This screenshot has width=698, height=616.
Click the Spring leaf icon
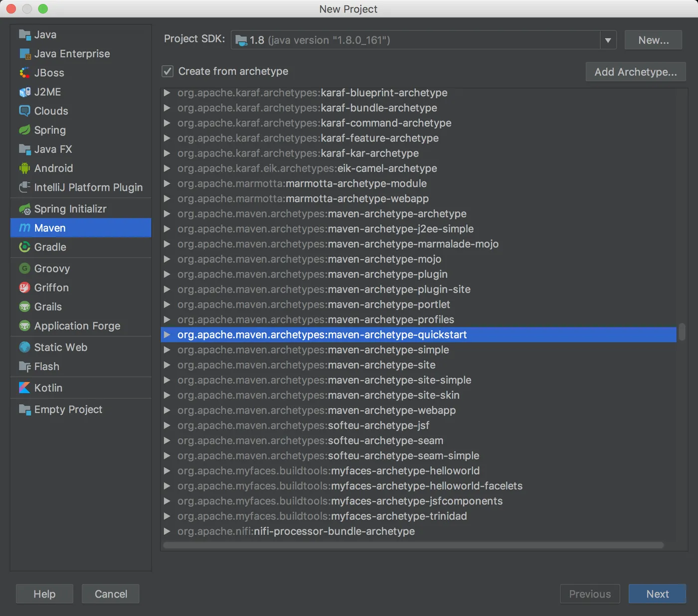pyautogui.click(x=24, y=130)
